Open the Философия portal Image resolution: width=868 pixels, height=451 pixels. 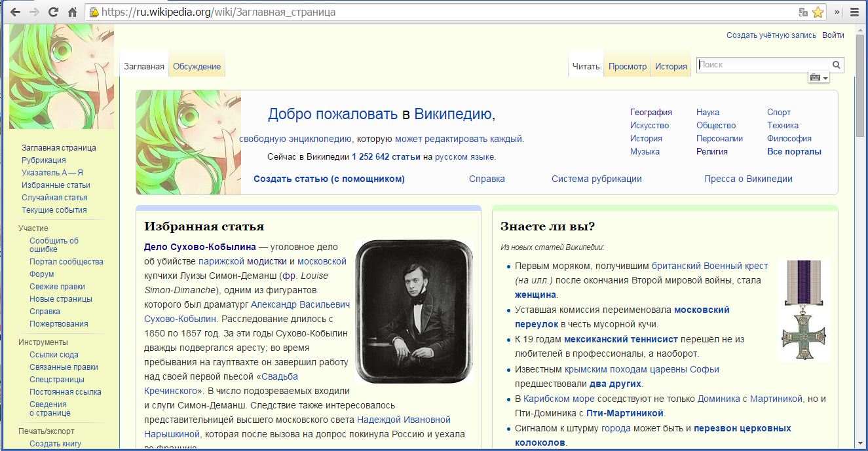789,138
